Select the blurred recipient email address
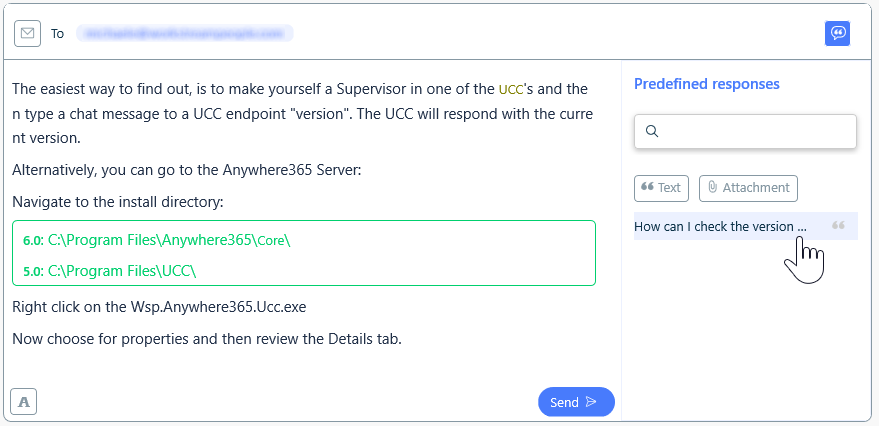 click(x=184, y=34)
